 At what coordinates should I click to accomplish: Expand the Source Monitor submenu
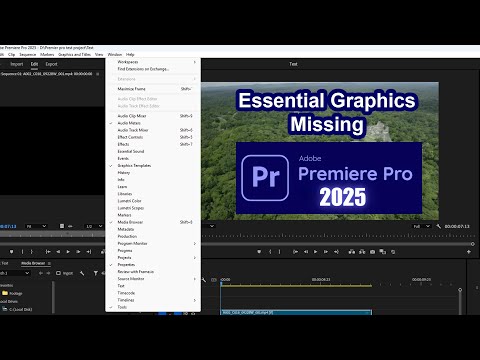point(153,279)
